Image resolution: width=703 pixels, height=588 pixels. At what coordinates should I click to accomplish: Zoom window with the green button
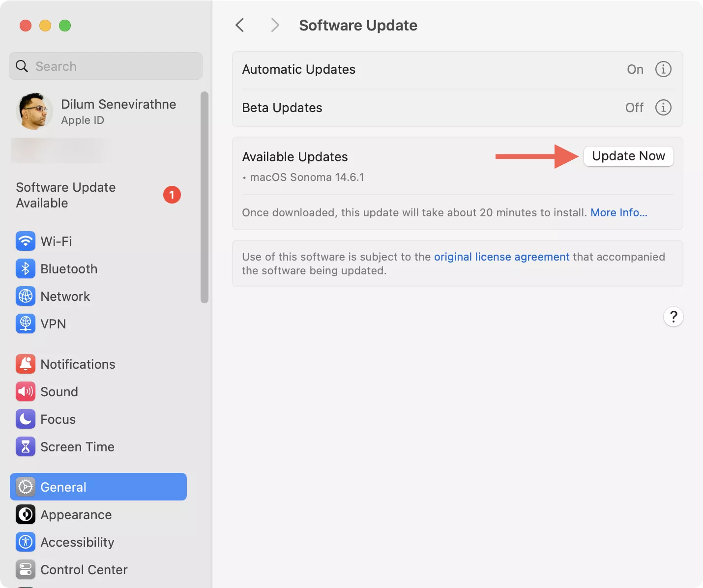pyautogui.click(x=65, y=25)
